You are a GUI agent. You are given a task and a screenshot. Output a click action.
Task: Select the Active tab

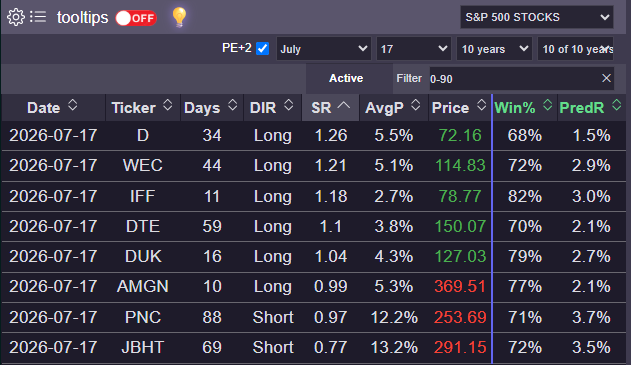[346, 78]
